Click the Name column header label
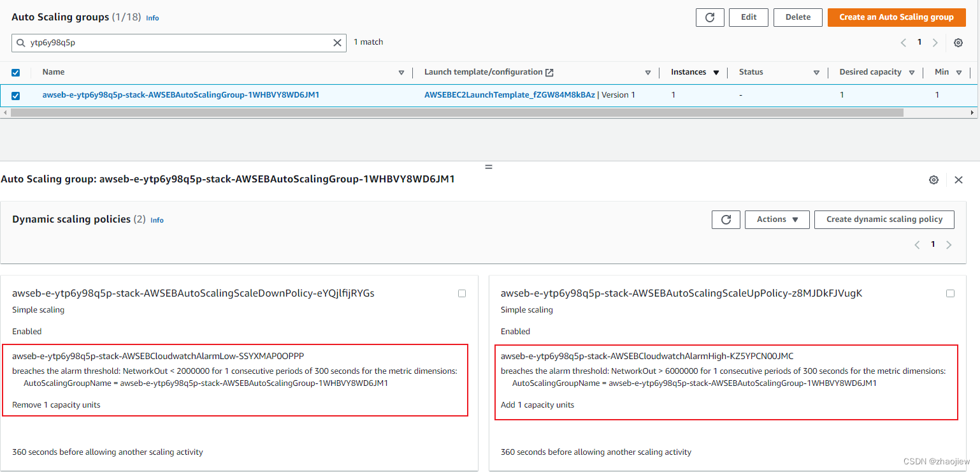This screenshot has height=472, width=980. [x=54, y=72]
